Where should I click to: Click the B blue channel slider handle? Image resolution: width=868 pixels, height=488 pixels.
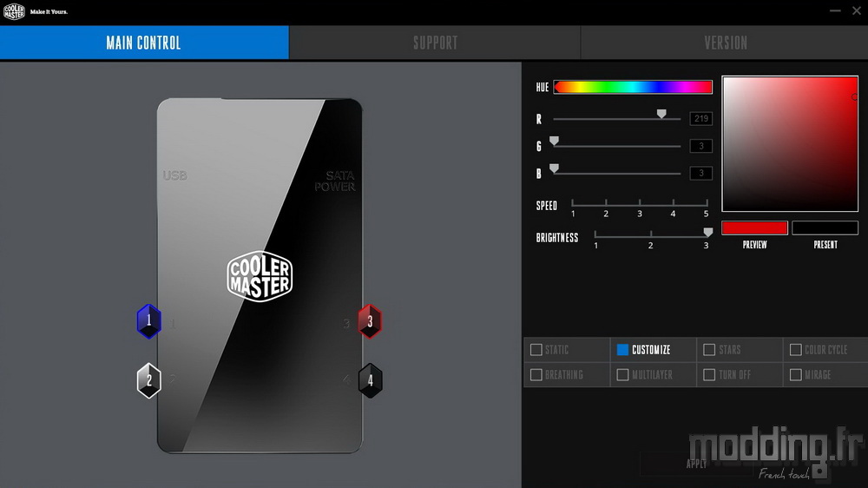click(x=554, y=168)
